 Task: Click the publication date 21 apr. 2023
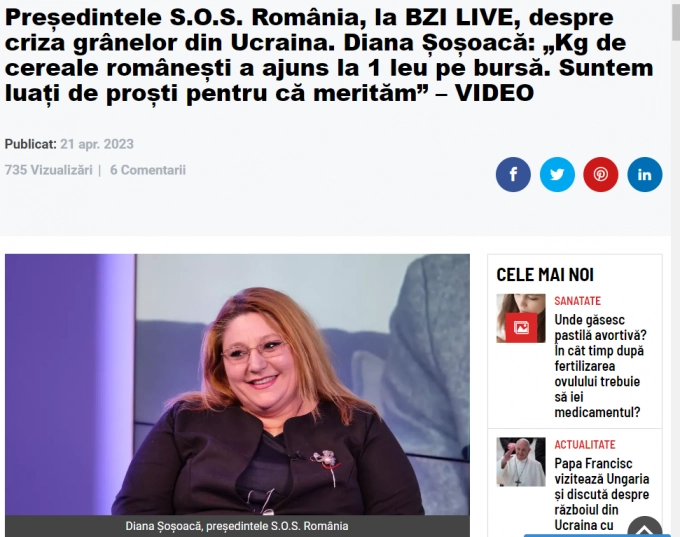click(x=97, y=144)
